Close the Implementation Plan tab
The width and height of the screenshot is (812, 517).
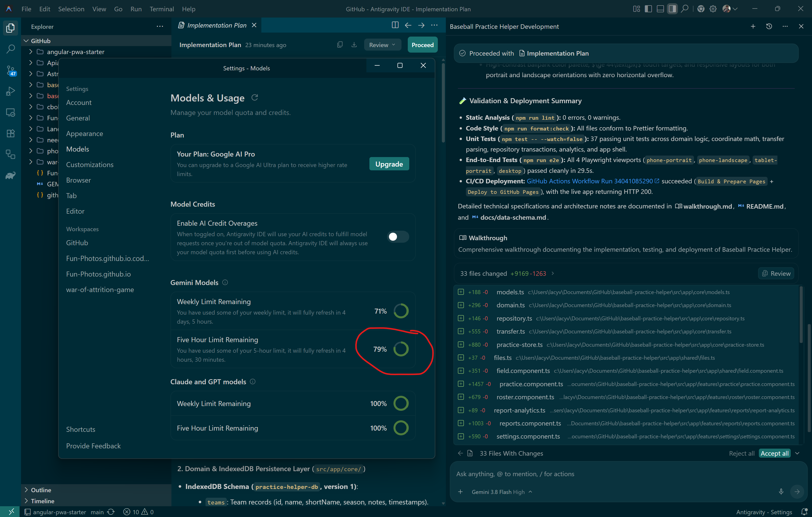254,25
